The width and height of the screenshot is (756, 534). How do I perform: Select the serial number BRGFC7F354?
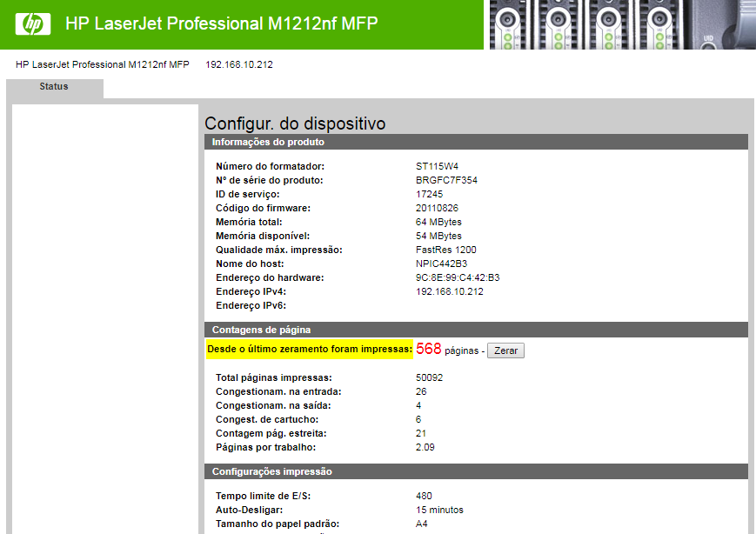(446, 180)
